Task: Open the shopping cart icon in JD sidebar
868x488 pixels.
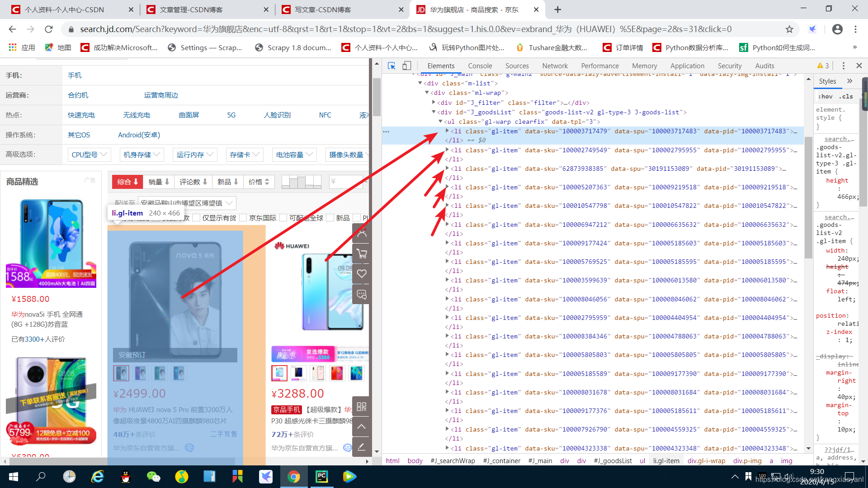Action: [362, 253]
